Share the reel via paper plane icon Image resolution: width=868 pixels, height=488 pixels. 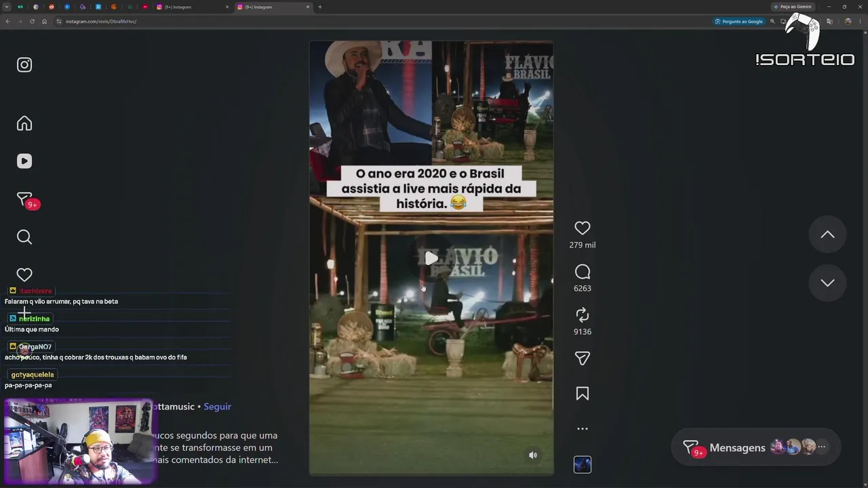click(x=583, y=358)
